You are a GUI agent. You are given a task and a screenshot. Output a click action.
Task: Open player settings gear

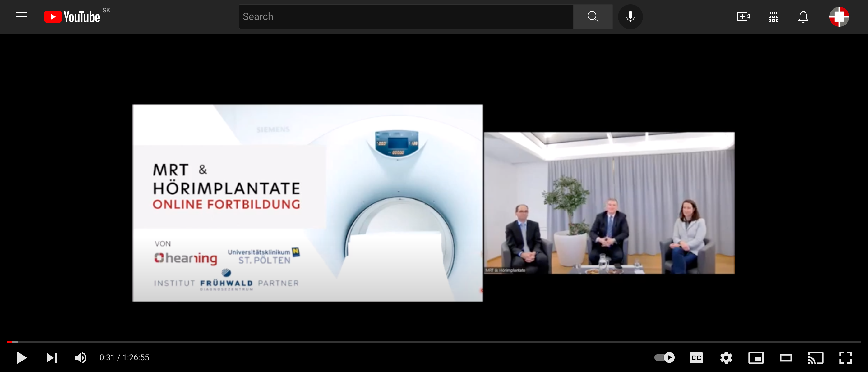(726, 357)
